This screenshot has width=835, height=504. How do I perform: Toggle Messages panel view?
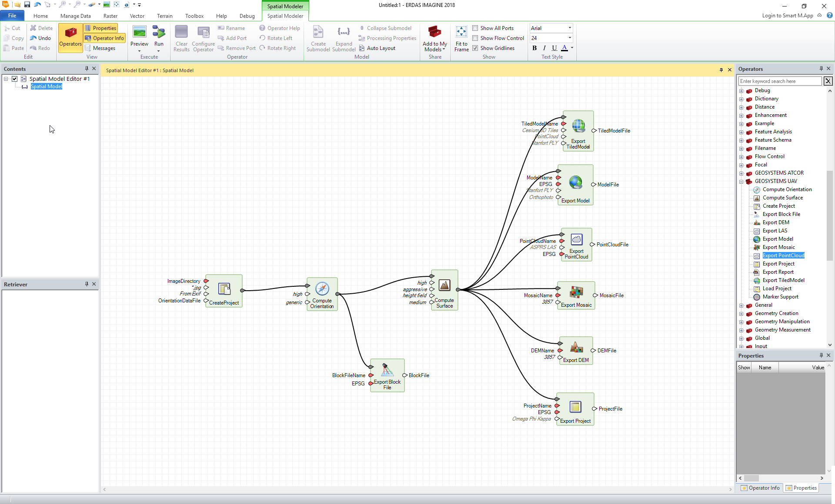click(100, 48)
